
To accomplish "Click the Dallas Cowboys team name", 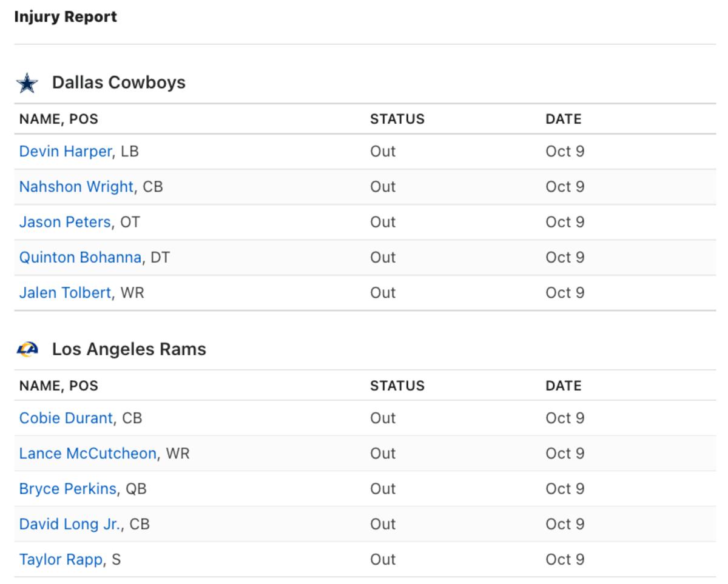I will (x=118, y=82).
